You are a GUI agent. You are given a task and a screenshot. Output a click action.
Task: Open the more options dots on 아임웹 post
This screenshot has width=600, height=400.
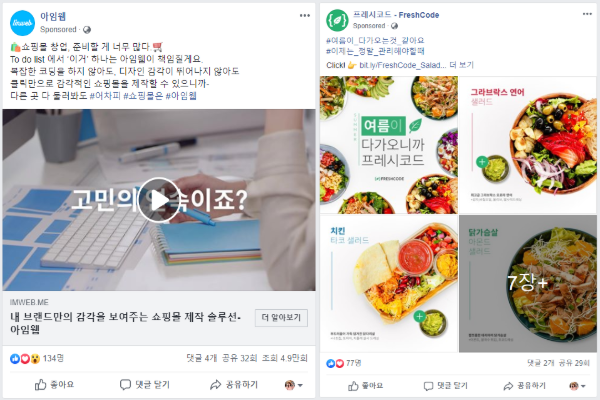click(305, 16)
